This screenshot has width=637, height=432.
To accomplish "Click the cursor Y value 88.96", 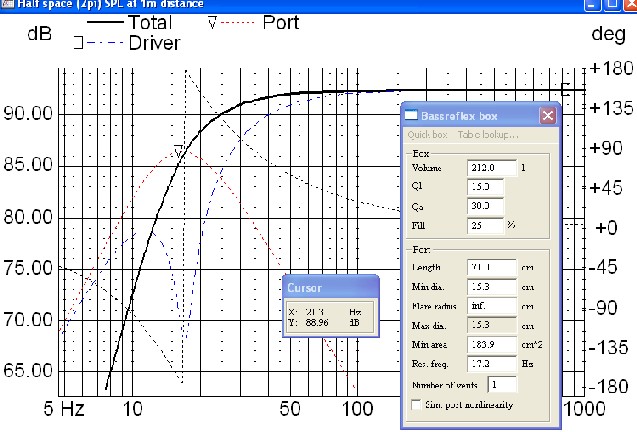I will pos(316,323).
